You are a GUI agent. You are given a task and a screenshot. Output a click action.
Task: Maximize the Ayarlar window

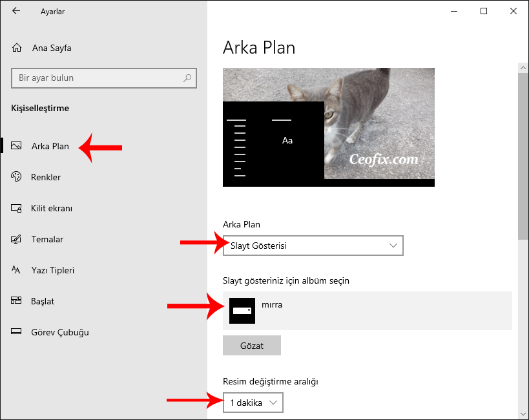point(484,11)
